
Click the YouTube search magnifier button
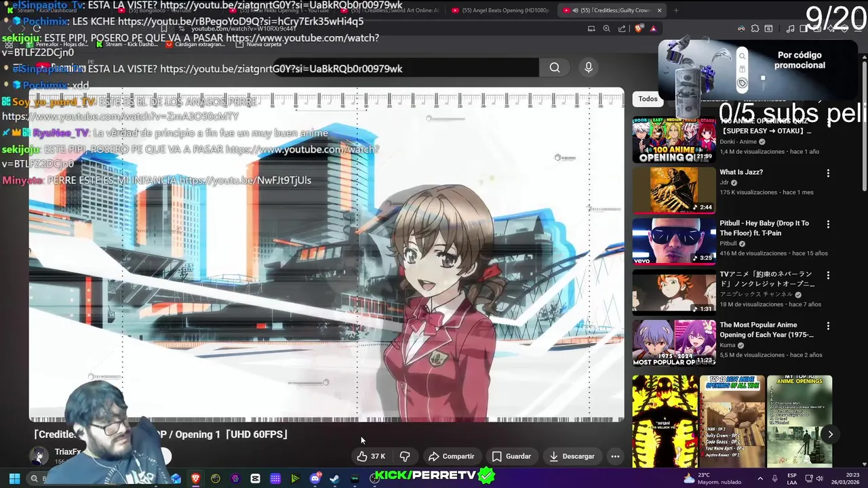(555, 67)
